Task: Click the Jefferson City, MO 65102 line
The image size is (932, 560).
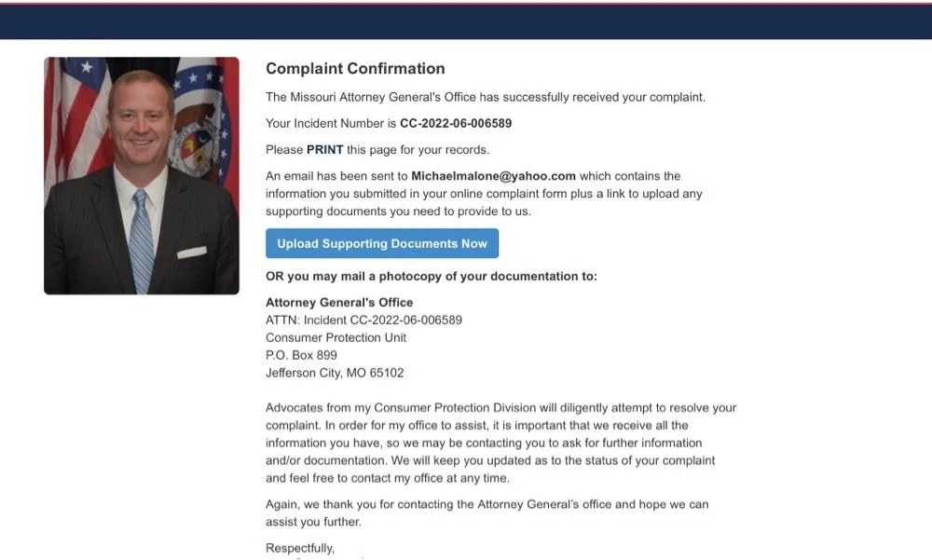Action: [x=335, y=373]
